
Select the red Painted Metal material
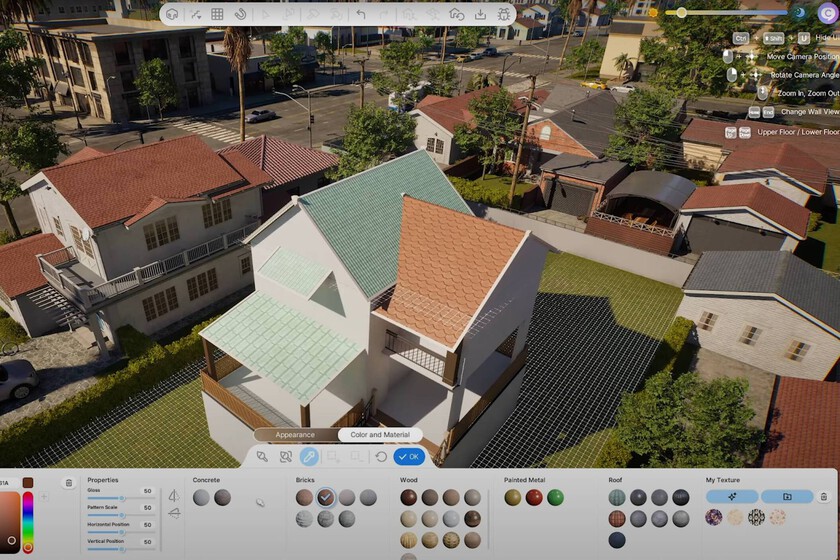click(x=534, y=497)
